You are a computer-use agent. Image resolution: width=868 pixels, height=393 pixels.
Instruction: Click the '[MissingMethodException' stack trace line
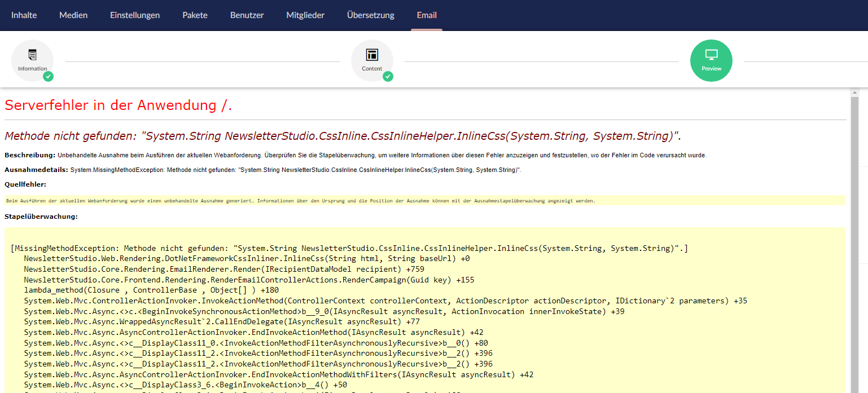tap(349, 248)
